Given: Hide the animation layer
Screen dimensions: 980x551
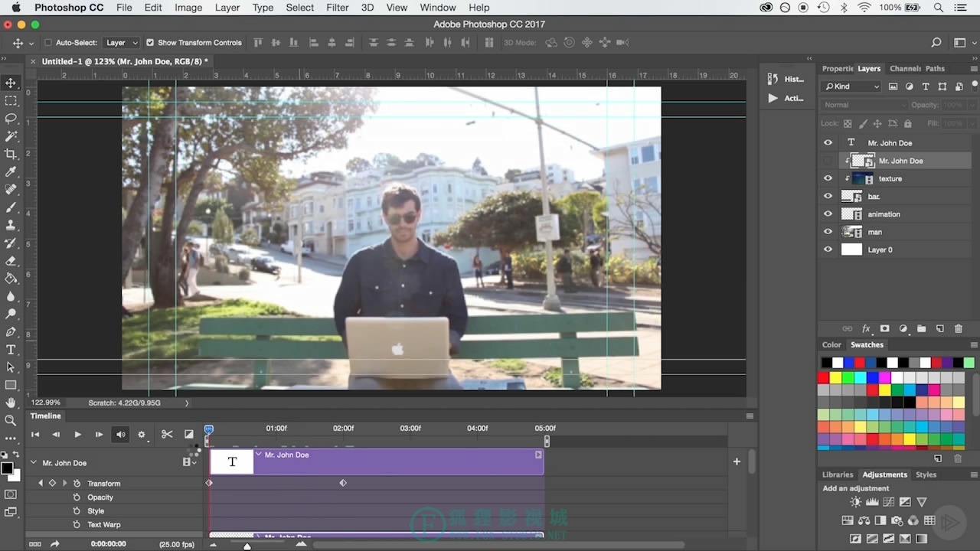Looking at the screenshot, I should point(828,214).
